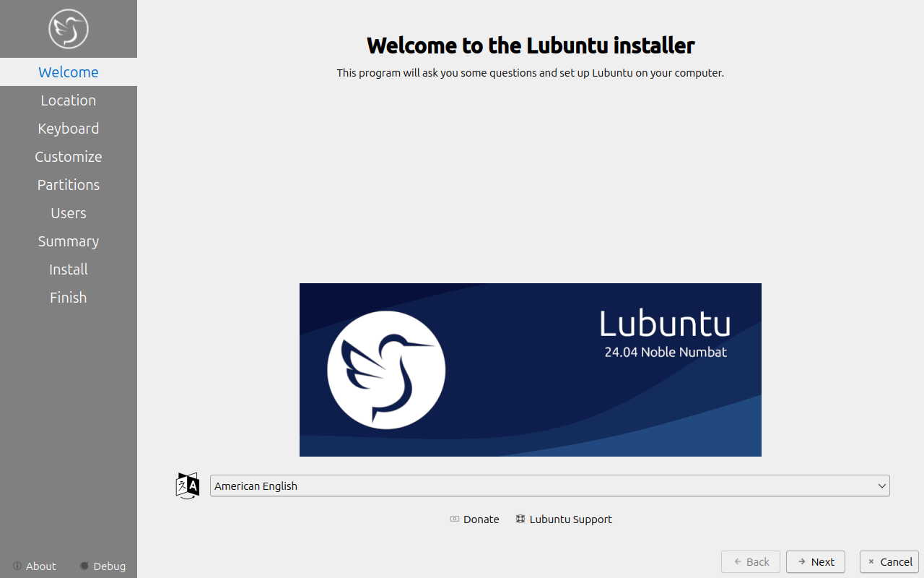924x578 pixels.
Task: Go to the Keyboard step
Action: pos(69,129)
